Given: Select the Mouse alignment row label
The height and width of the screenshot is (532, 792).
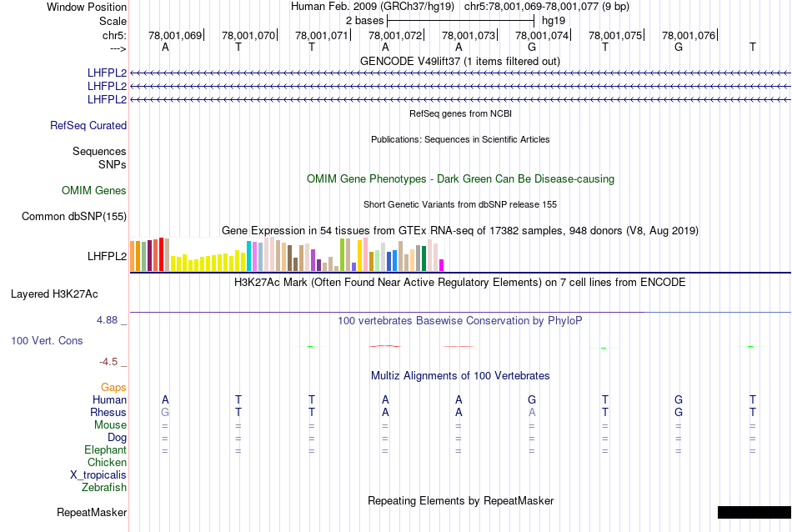Looking at the screenshot, I should pyautogui.click(x=110, y=425).
